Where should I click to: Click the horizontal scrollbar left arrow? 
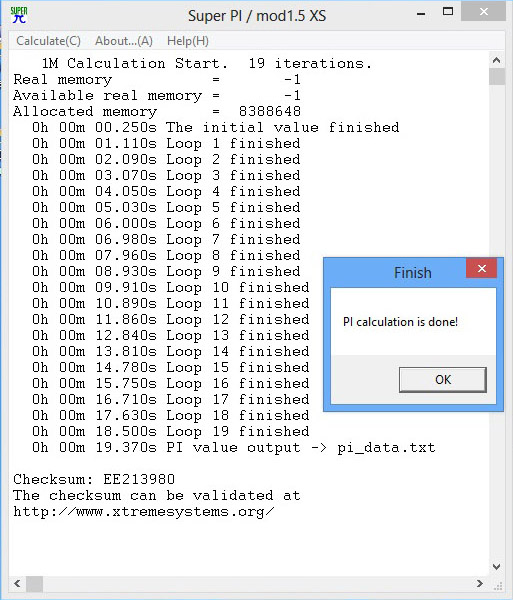(x=17, y=584)
